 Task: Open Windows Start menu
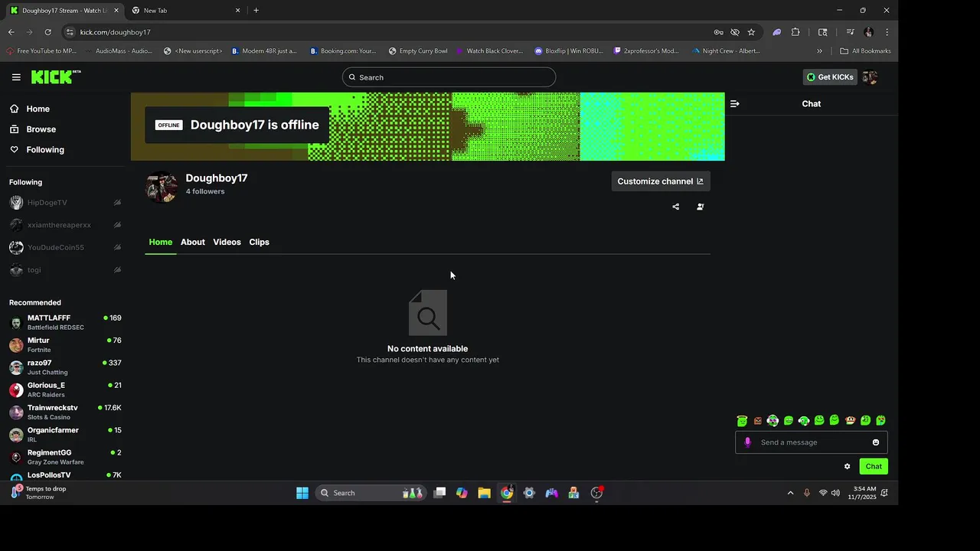302,493
